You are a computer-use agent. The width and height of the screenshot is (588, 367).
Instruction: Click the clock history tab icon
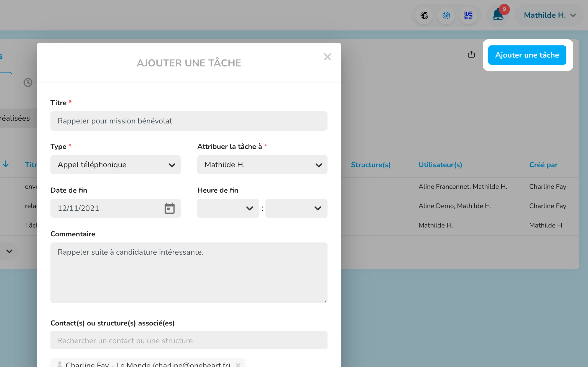[28, 82]
